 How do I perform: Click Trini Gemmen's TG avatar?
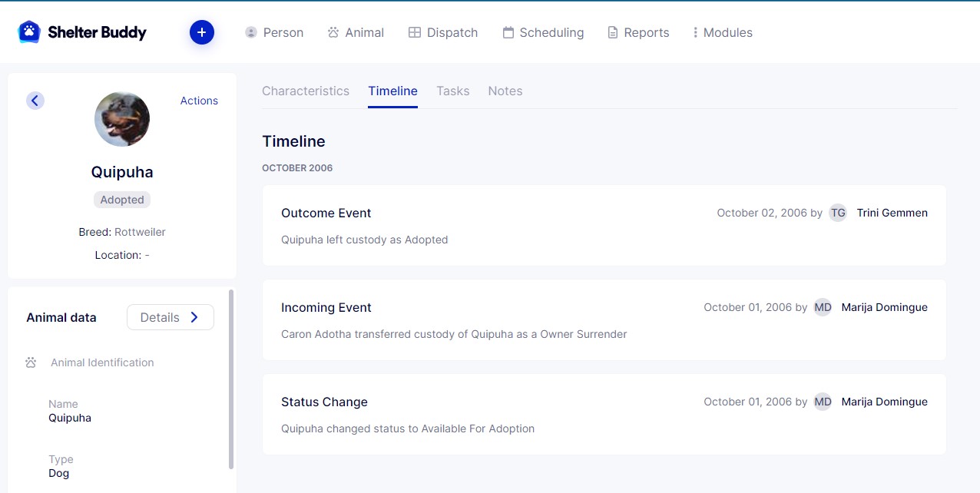pyautogui.click(x=837, y=213)
